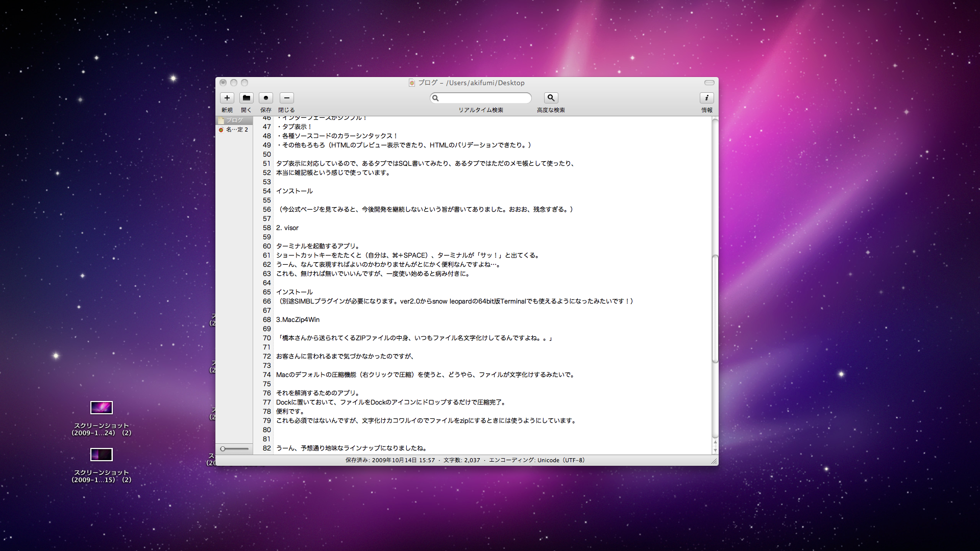980x551 pixels.
Task: Click the magnifier inside the realtime search field
Action: pyautogui.click(x=435, y=98)
